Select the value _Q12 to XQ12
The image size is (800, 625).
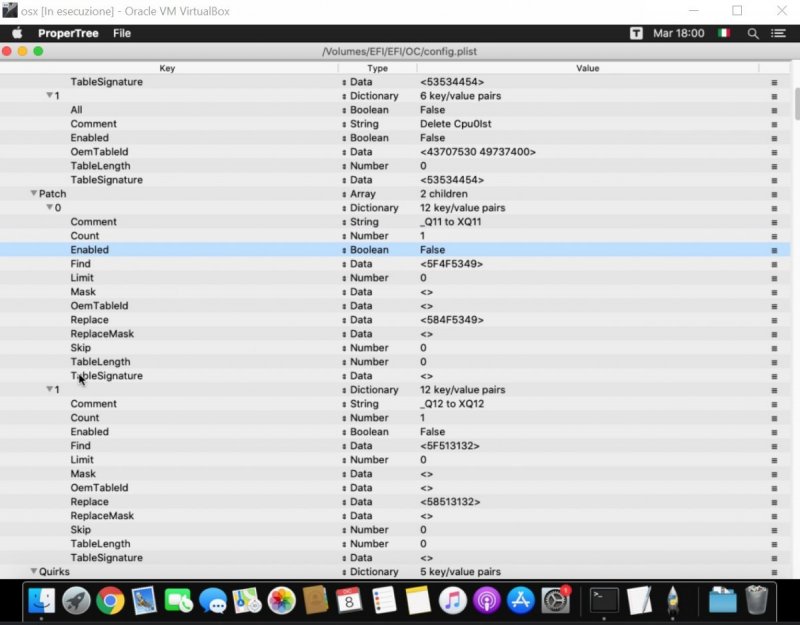(452, 404)
